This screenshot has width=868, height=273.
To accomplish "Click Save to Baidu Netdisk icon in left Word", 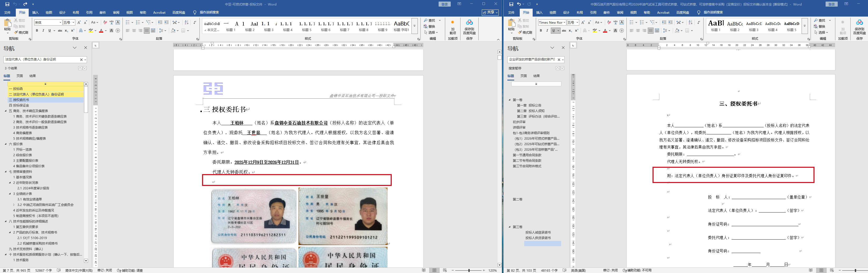I will (x=469, y=27).
